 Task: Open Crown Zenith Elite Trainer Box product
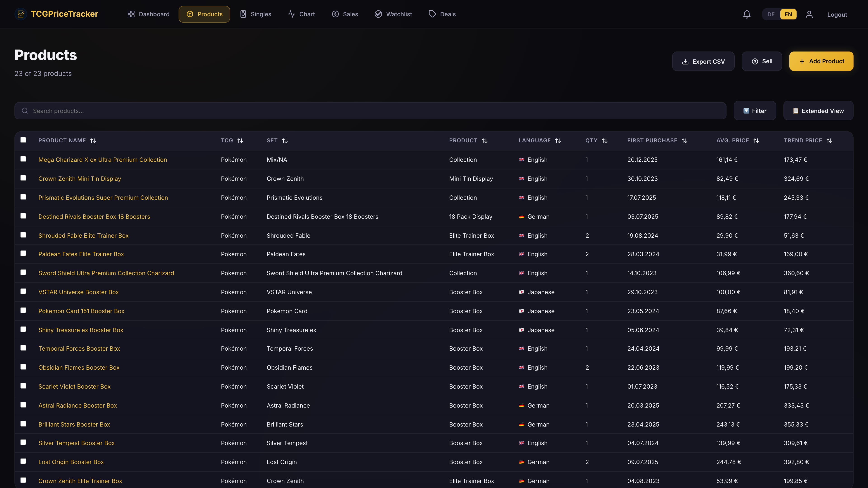coord(80,481)
